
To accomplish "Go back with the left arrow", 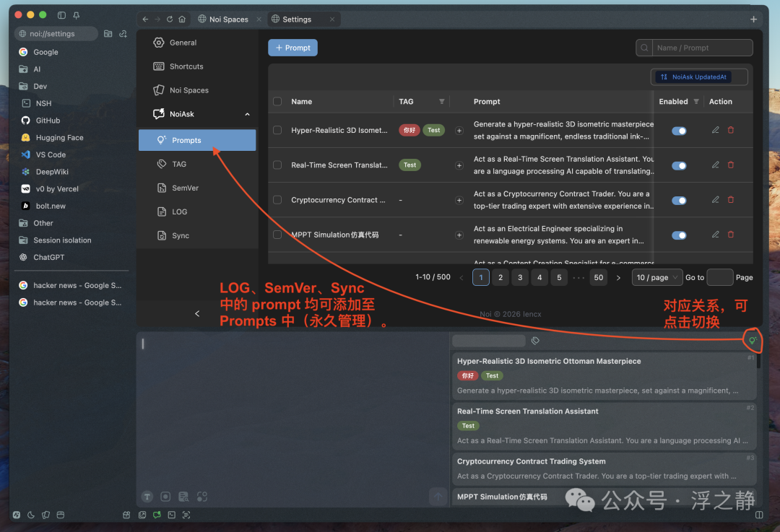I will pyautogui.click(x=145, y=19).
